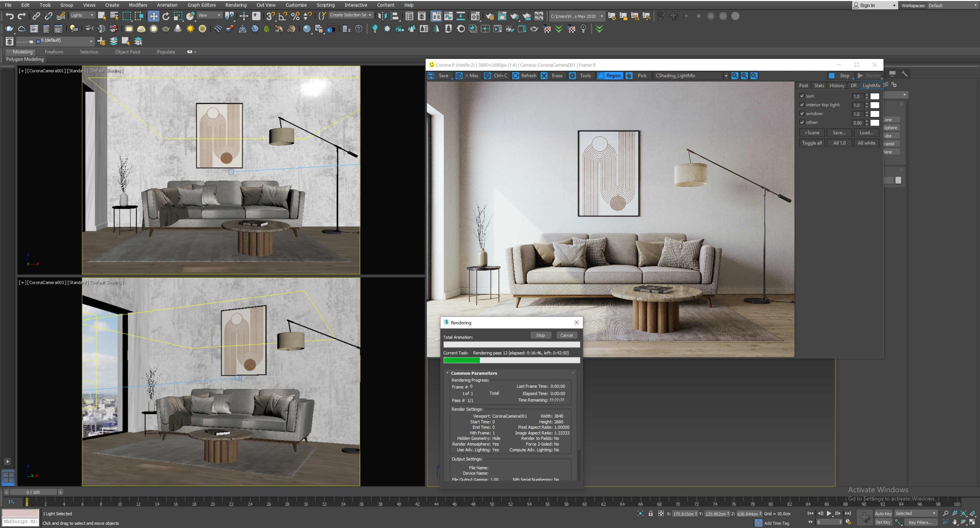Screen dimensions: 980x528
Task: Open the Graph Editors menu
Action: coord(201,5)
